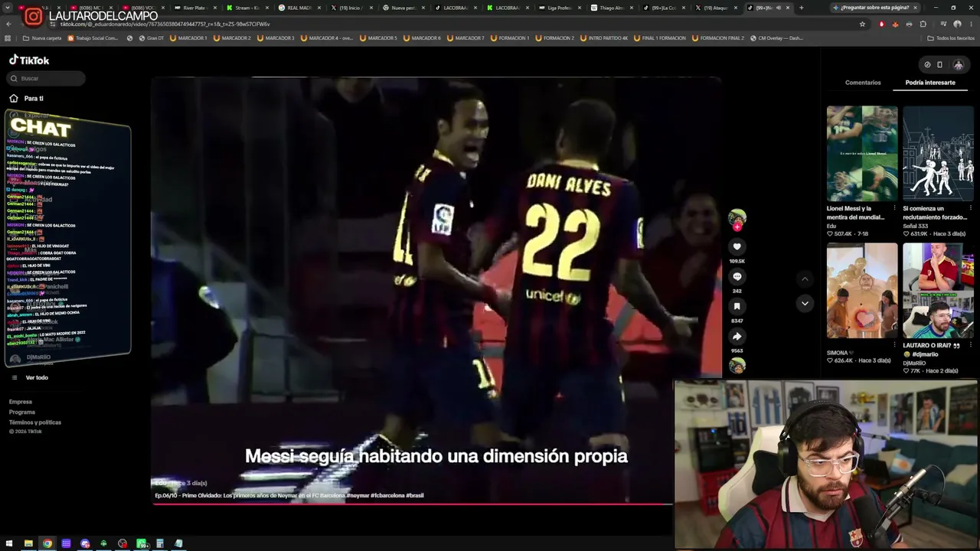Click the Empresa footer link

(21, 402)
